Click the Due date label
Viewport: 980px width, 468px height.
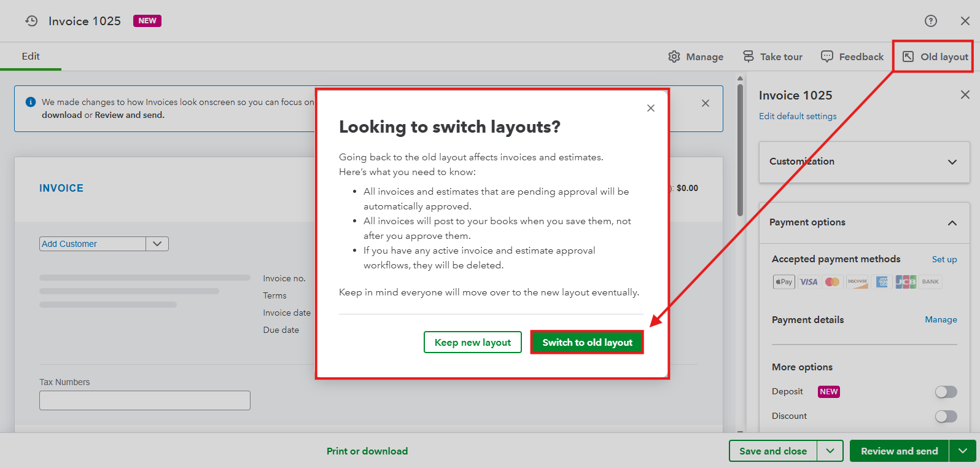281,330
